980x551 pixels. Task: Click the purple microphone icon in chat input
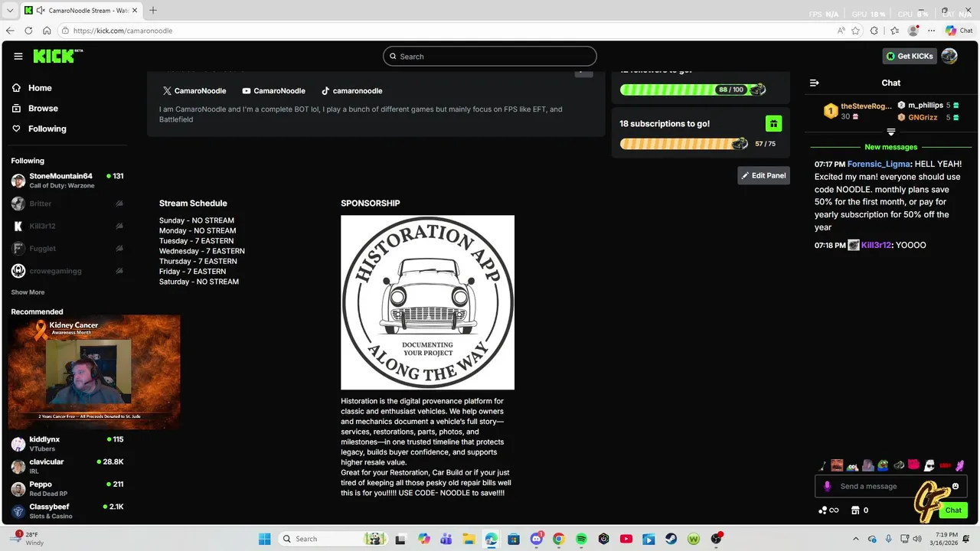(827, 486)
